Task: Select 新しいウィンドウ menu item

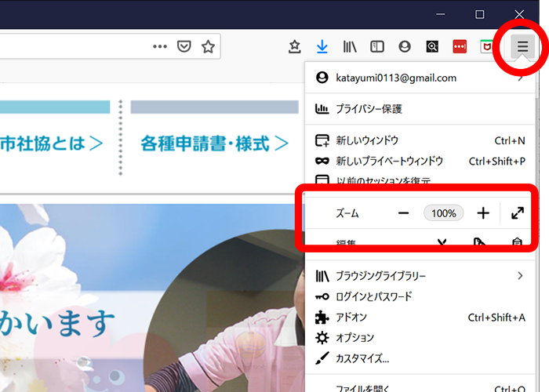Action: click(x=420, y=140)
